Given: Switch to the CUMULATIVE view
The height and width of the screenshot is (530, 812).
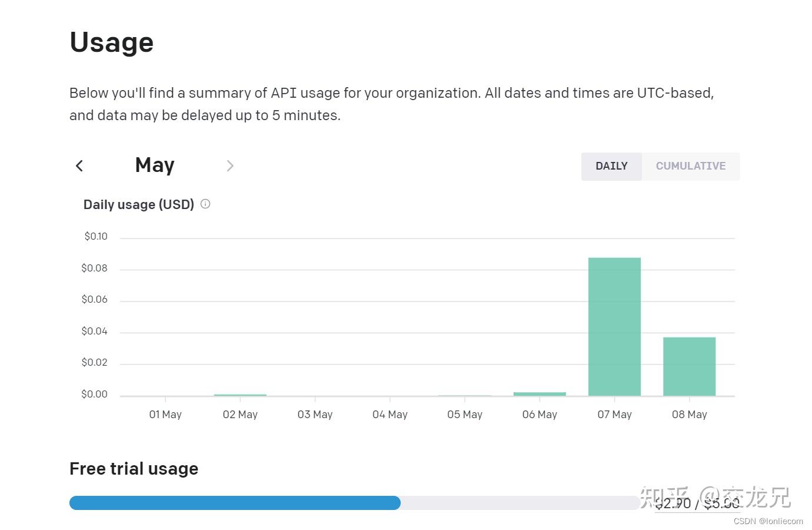Looking at the screenshot, I should [x=691, y=166].
